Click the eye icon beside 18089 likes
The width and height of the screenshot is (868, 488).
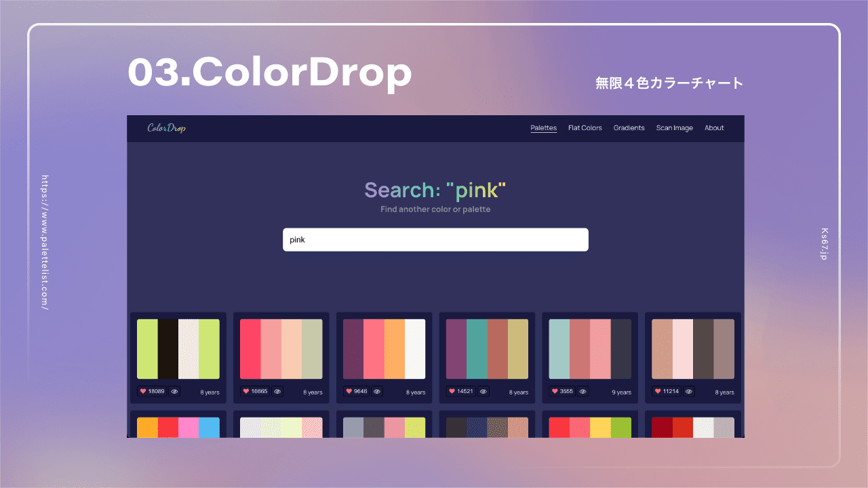174,391
